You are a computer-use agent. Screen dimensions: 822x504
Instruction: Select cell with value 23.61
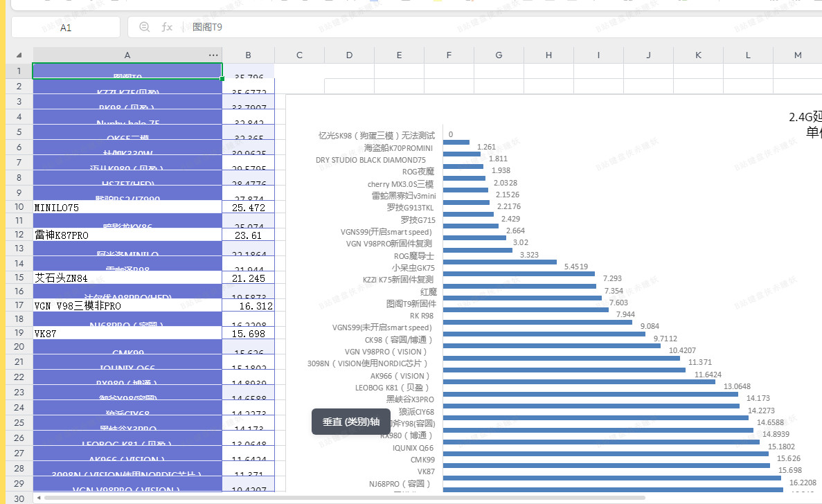coord(248,235)
